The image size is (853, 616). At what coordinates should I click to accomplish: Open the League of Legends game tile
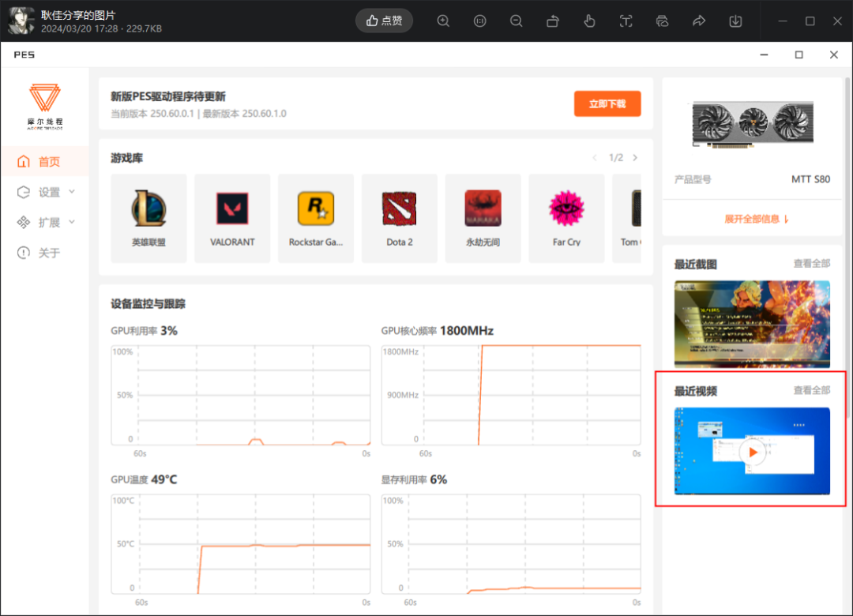(x=149, y=218)
